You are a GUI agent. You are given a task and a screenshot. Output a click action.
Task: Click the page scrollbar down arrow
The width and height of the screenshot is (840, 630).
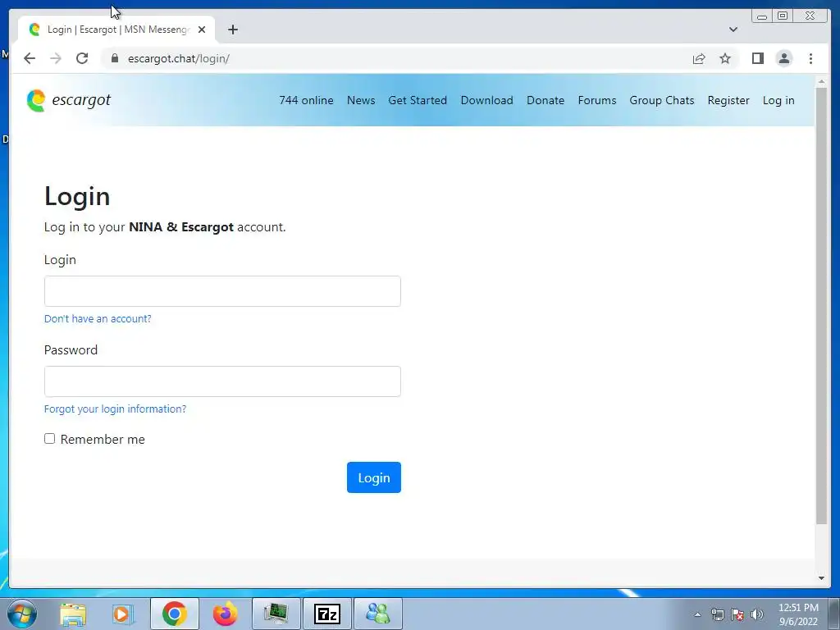pyautogui.click(x=821, y=578)
